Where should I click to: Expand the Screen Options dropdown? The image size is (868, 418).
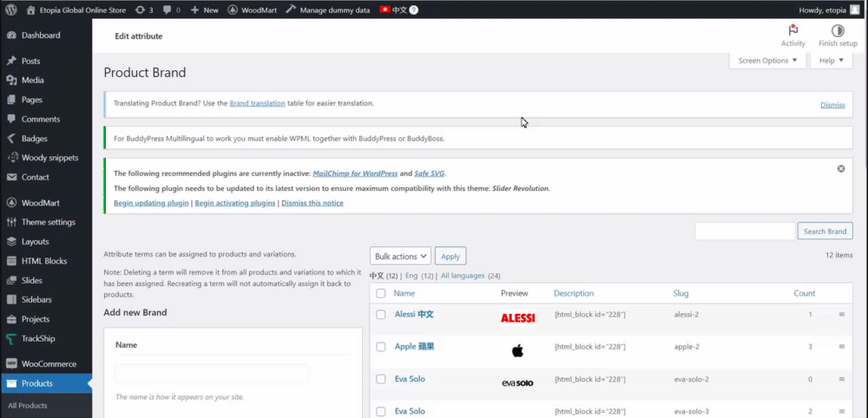767,61
